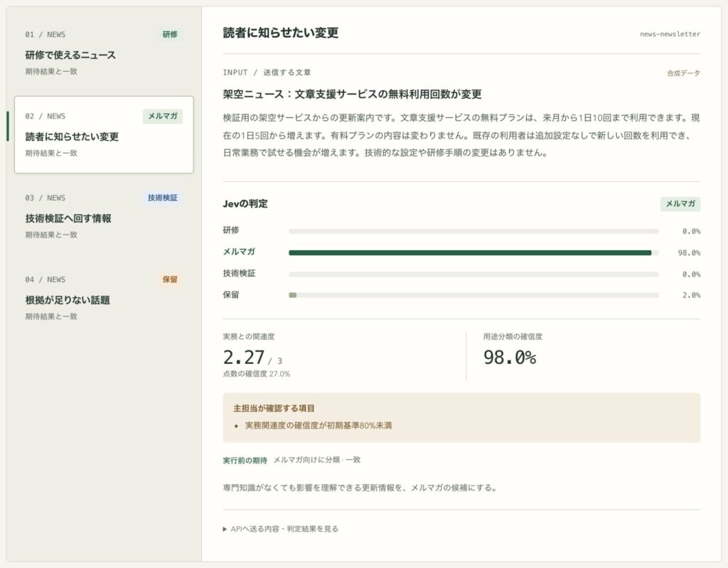Click the 研修 row label in Jevの判定
728x568 pixels.
point(231,230)
